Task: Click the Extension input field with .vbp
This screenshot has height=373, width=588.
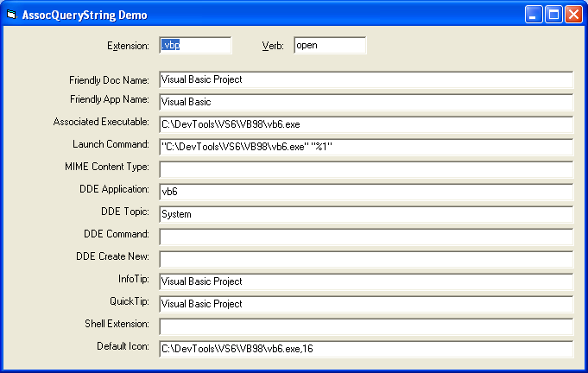Action: point(195,46)
